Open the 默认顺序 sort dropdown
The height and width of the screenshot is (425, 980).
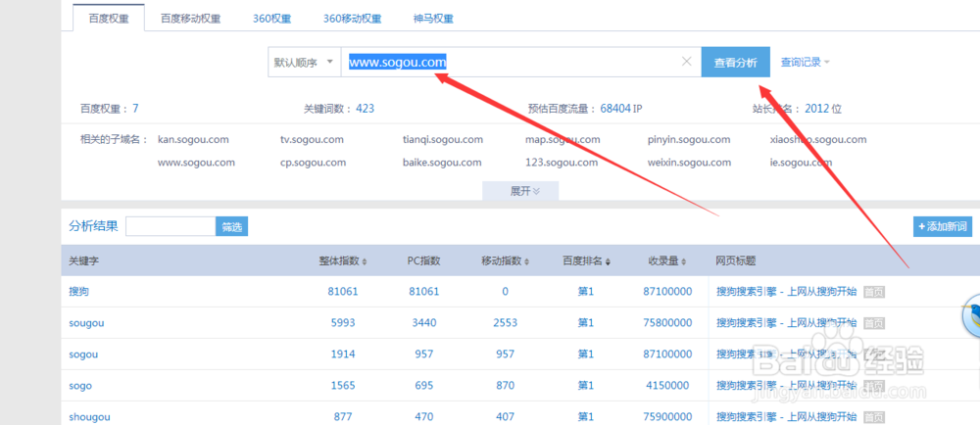305,63
